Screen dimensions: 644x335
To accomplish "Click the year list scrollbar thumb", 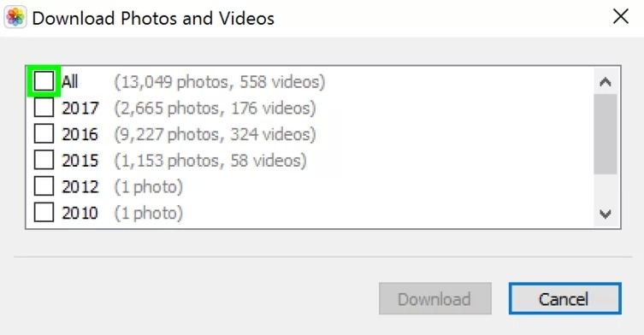I will pyautogui.click(x=605, y=134).
